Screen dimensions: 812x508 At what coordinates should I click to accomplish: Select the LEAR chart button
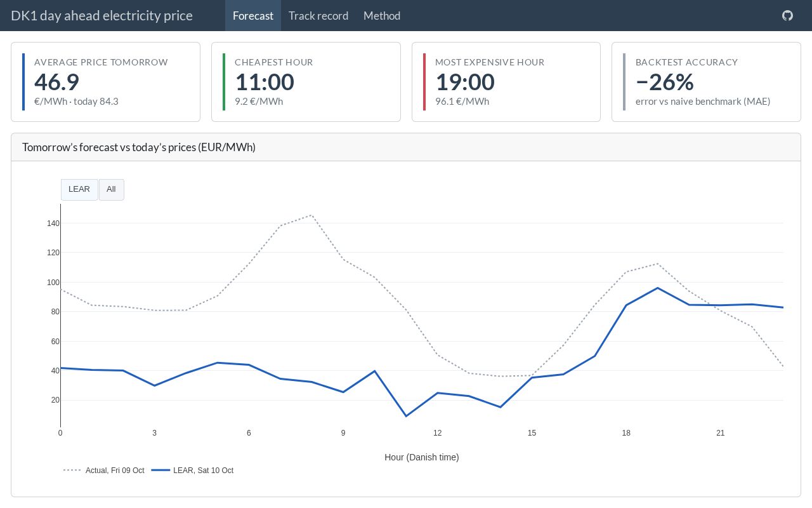coord(79,189)
